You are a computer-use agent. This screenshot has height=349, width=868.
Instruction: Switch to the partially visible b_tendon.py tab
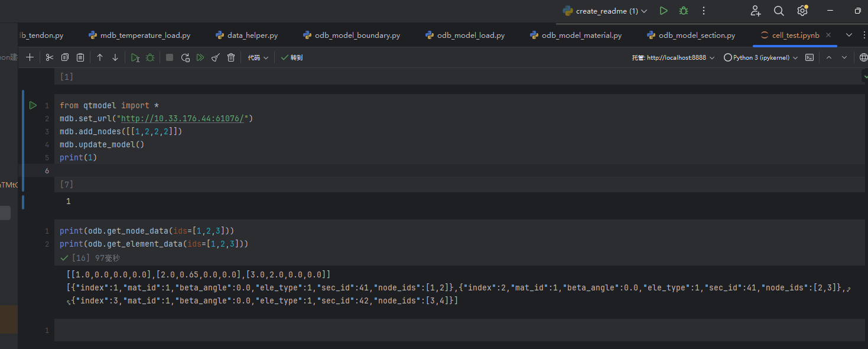pos(42,35)
